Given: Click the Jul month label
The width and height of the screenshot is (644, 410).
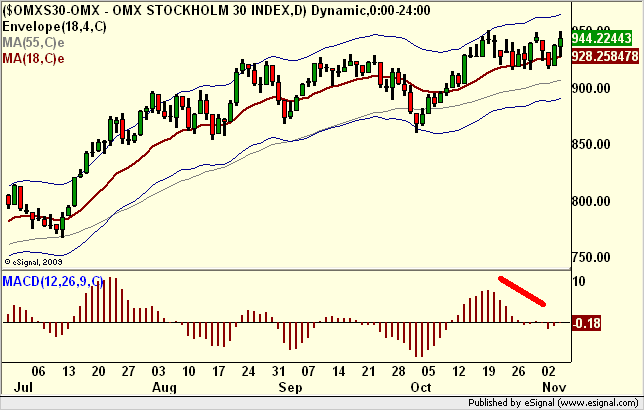Looking at the screenshot, I should 23,387.
